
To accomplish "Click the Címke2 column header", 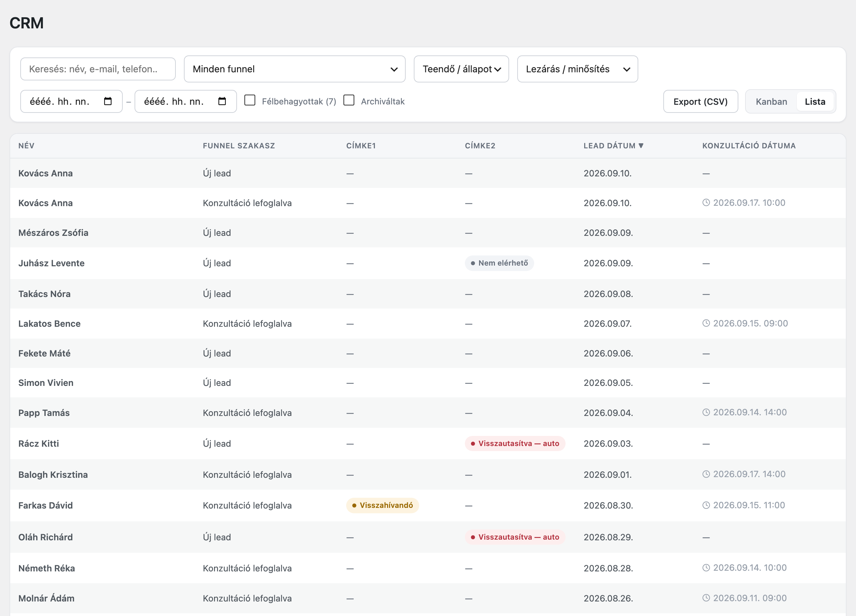I will click(x=480, y=146).
